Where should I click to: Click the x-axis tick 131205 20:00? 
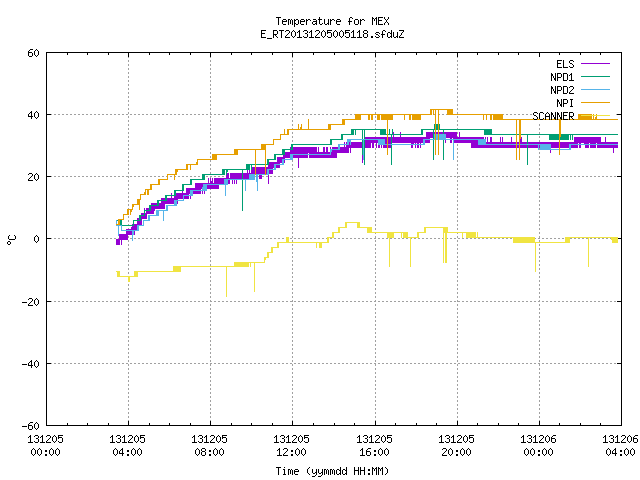tap(456, 445)
